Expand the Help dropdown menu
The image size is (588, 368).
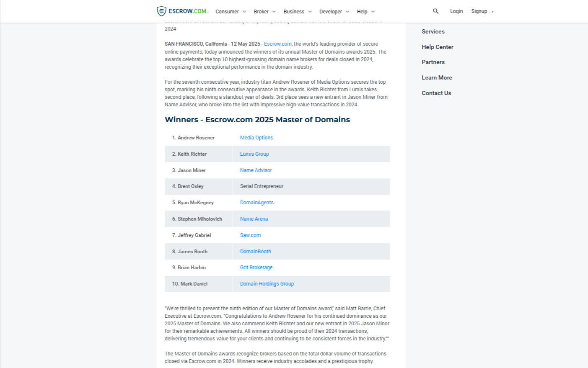[x=366, y=12]
